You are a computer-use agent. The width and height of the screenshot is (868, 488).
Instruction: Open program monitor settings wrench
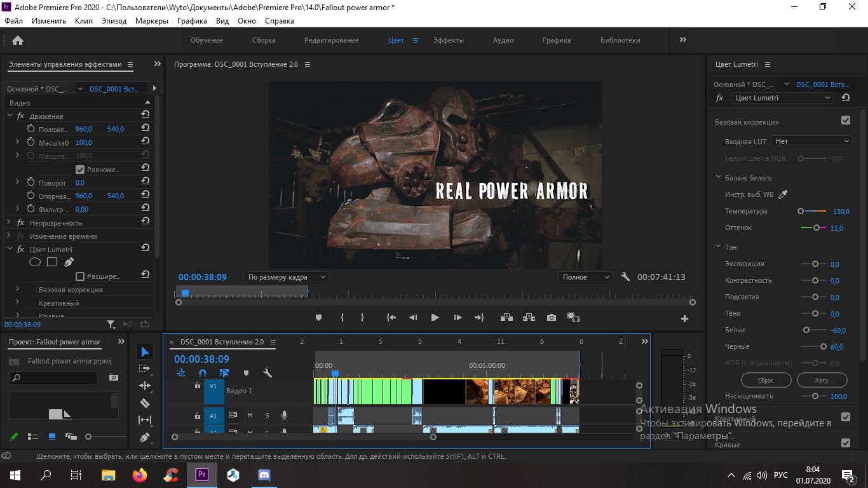[625, 277]
